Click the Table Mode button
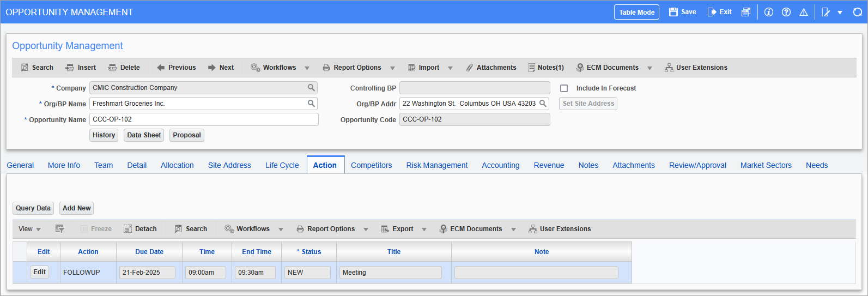The width and height of the screenshot is (868, 296). [636, 12]
